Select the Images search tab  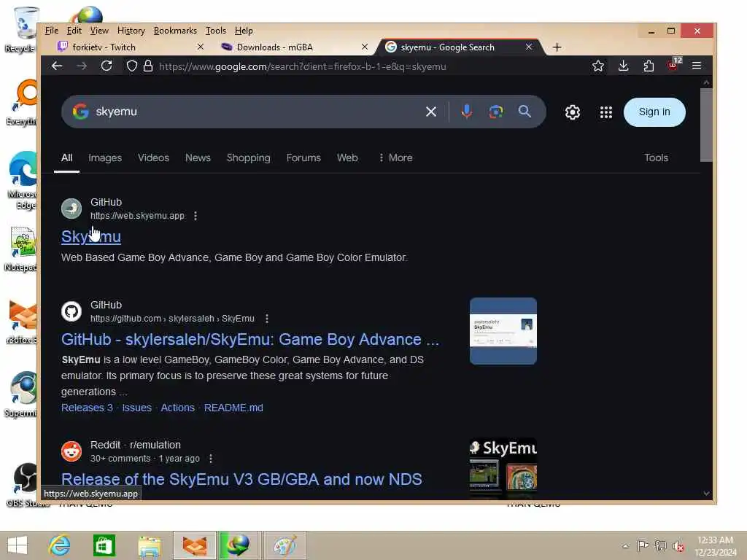coord(105,157)
